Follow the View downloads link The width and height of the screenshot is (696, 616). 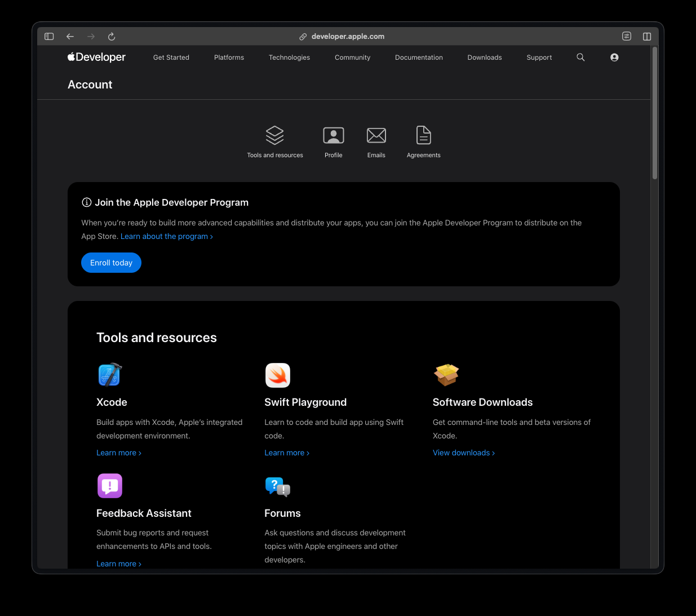[464, 453]
